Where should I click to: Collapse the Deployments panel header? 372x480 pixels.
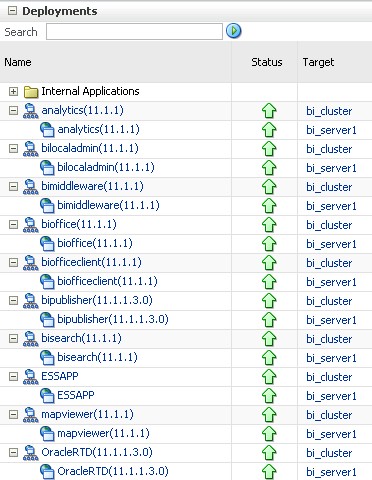tap(12, 11)
